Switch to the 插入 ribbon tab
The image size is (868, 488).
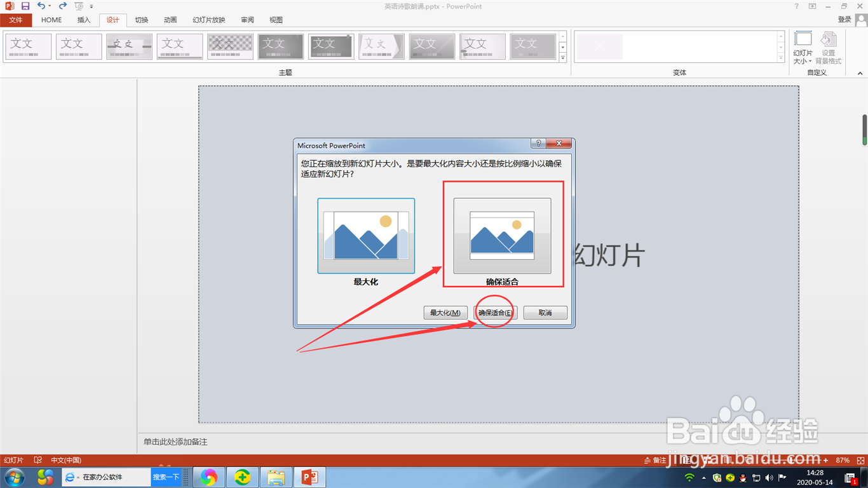click(84, 20)
